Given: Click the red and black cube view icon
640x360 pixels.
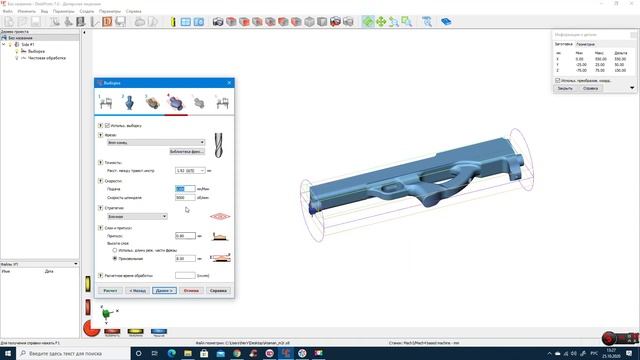Looking at the screenshot, I should tap(335, 22).
